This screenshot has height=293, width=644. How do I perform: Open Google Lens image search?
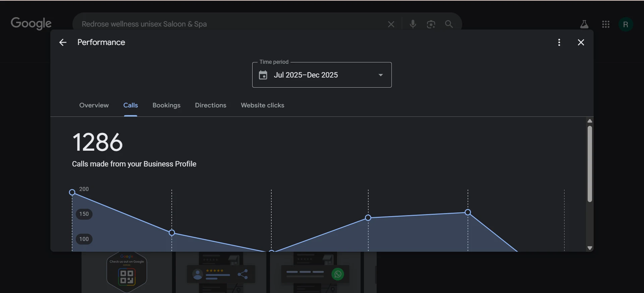pyautogui.click(x=431, y=24)
